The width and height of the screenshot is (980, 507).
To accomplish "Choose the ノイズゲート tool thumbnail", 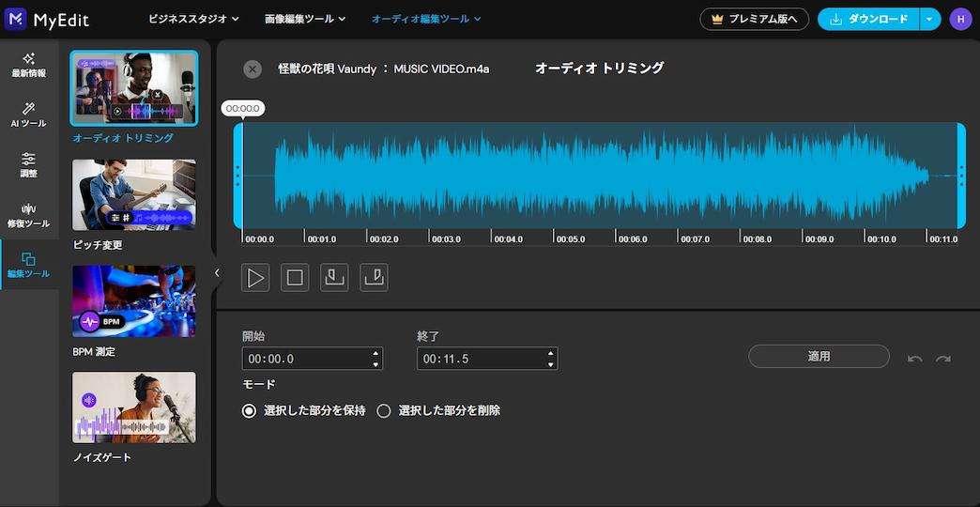I will tap(133, 407).
